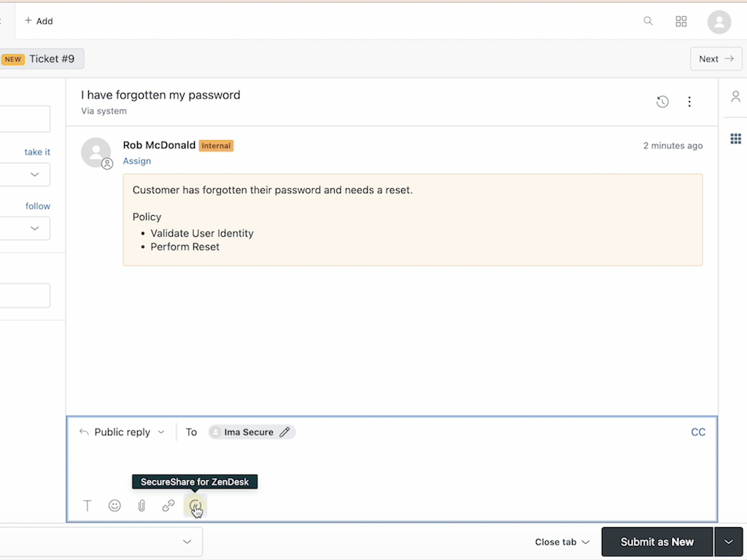Click the CC link in reply
This screenshot has height=560, width=747.
coord(698,432)
